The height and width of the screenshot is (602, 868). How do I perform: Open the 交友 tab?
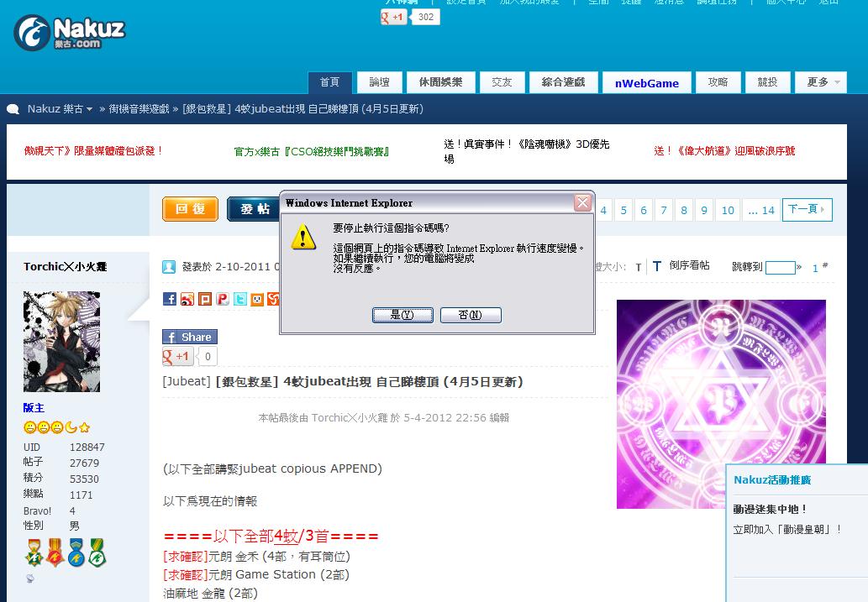(502, 82)
